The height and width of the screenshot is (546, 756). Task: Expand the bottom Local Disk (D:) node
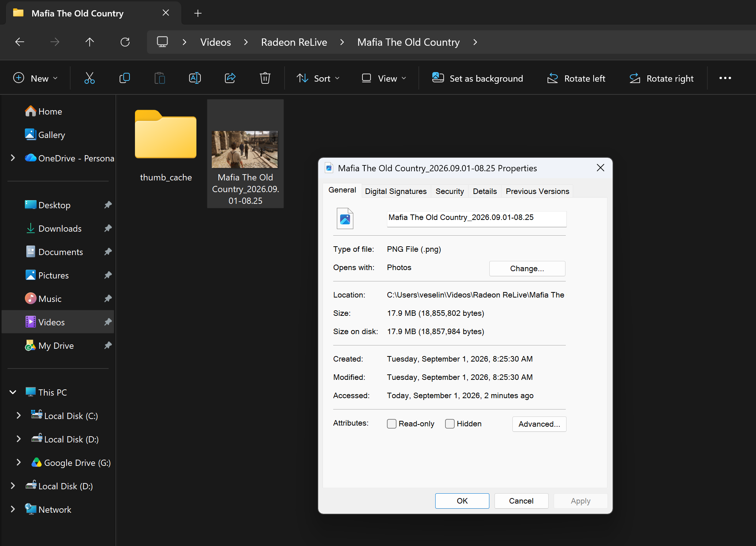tap(13, 486)
